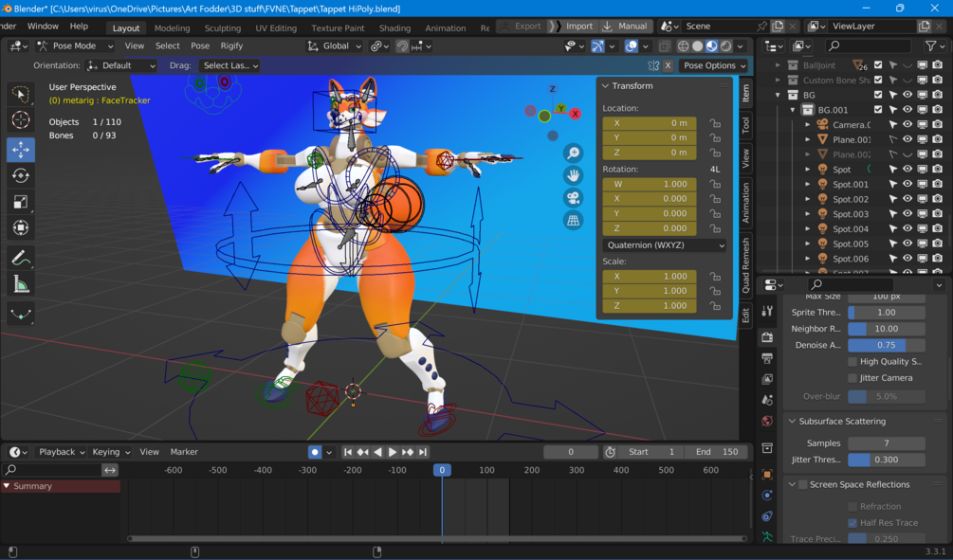Open the Marker menu in the timeline
The width and height of the screenshot is (953, 560).
coord(184,452)
